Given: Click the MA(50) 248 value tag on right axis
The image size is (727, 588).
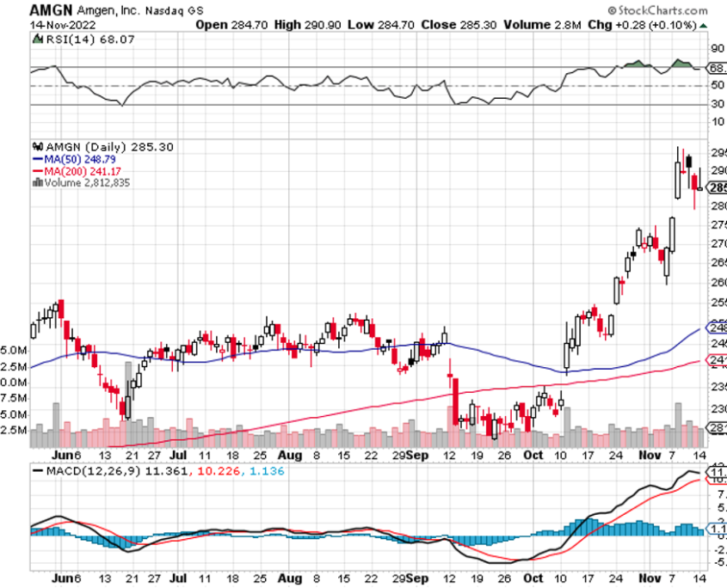Looking at the screenshot, I should point(716,328).
